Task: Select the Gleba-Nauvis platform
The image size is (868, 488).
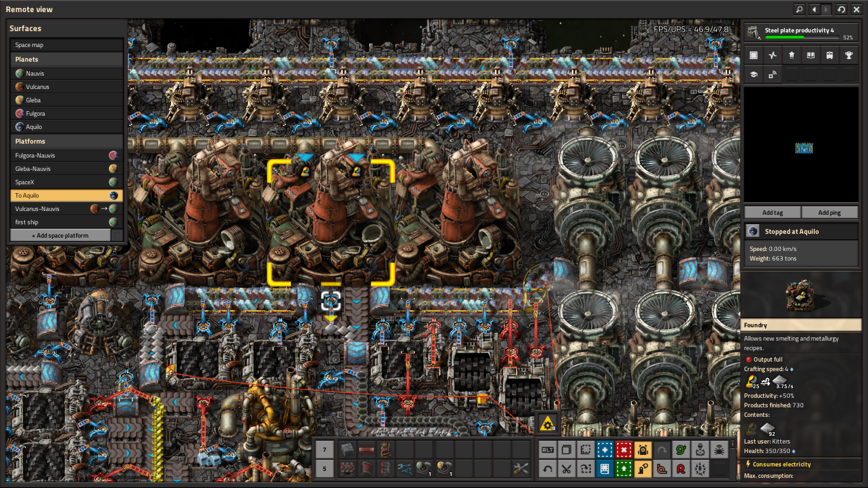Action: click(67, 168)
